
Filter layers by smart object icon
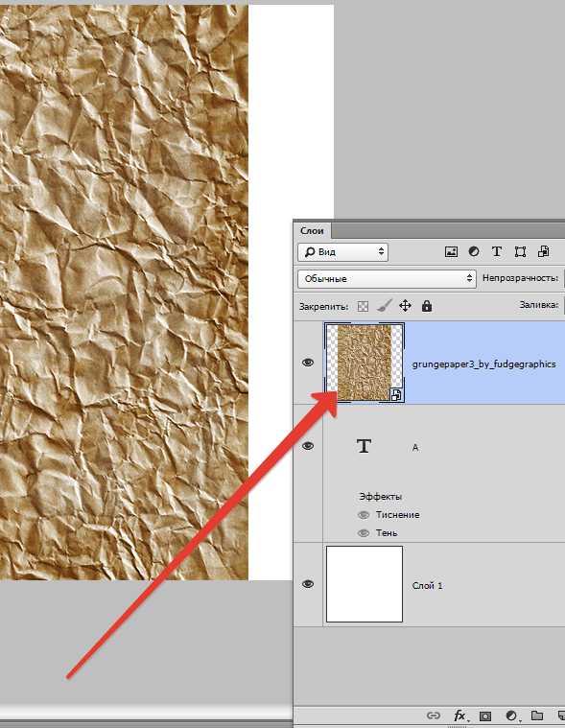pyautogui.click(x=543, y=251)
